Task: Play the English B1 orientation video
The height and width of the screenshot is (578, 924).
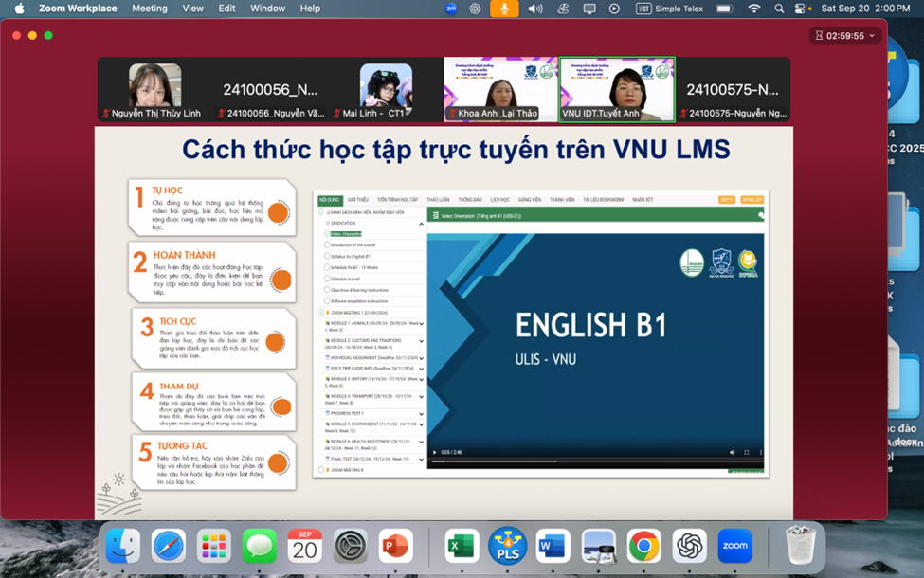Action: (x=435, y=453)
